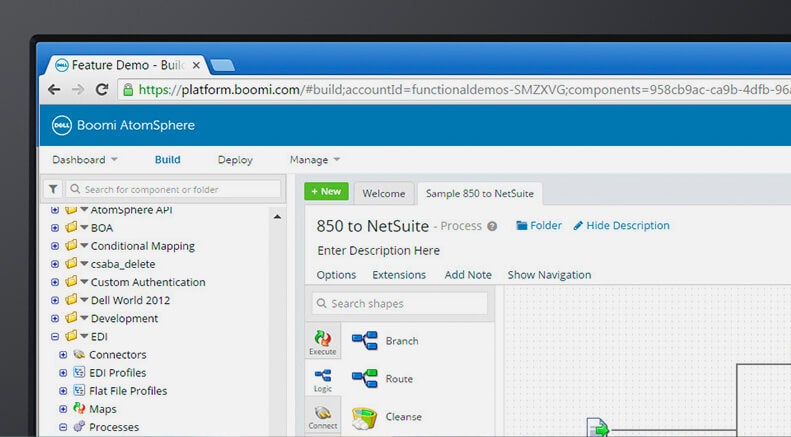Expand the csaba_delete folder

click(x=55, y=264)
